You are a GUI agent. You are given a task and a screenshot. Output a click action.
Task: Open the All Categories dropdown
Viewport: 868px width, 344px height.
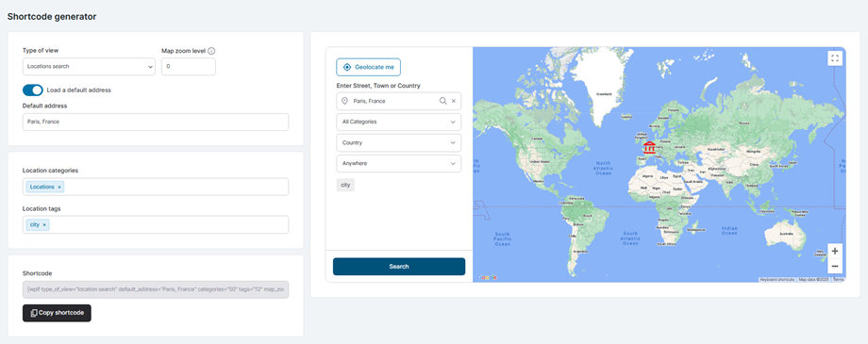point(398,122)
